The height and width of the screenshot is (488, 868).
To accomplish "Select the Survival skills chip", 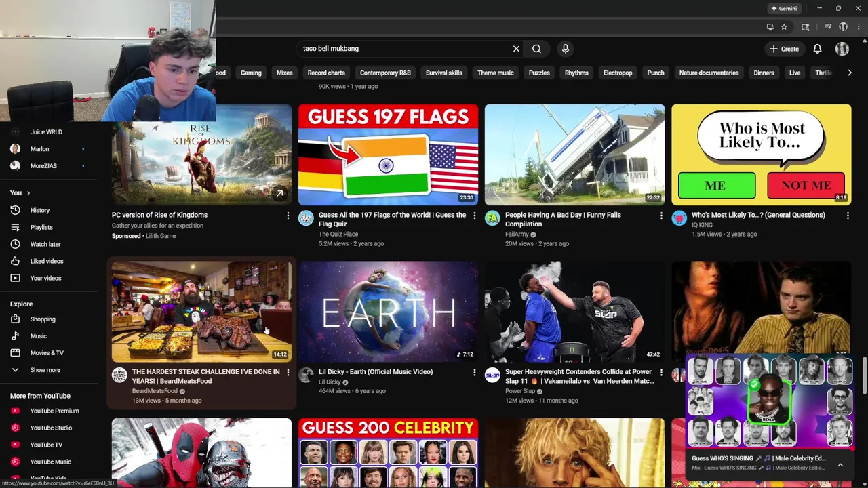I will coord(444,73).
